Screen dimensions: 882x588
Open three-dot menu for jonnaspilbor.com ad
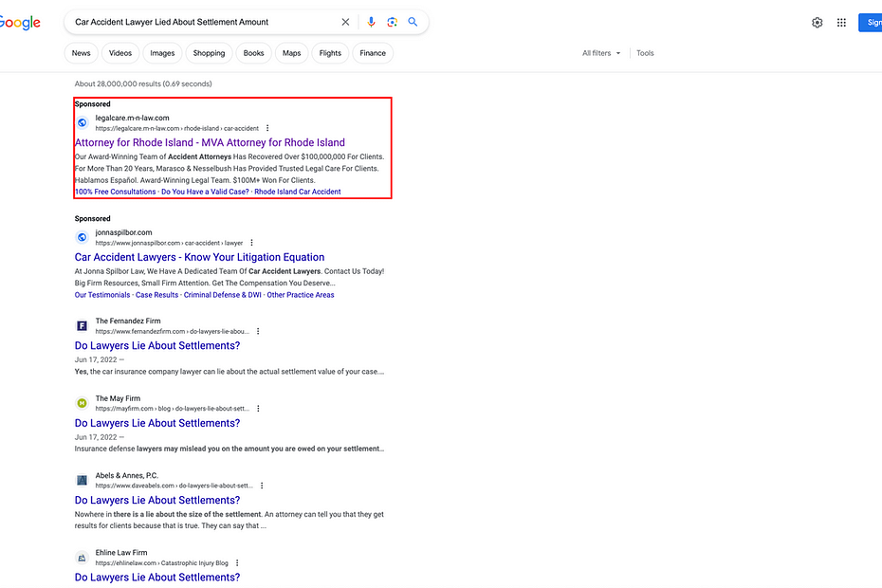click(x=252, y=243)
